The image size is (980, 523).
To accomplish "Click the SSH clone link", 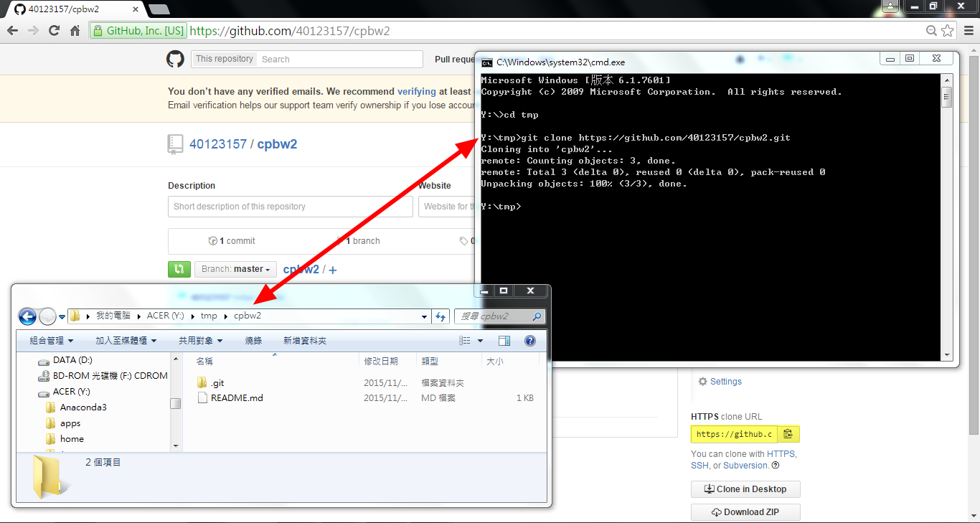I will [x=700, y=466].
